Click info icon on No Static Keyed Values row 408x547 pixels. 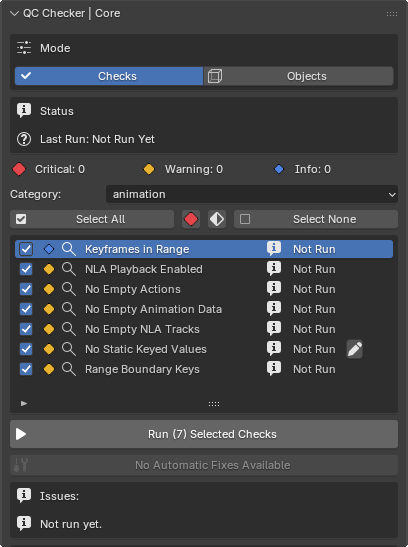click(x=274, y=348)
